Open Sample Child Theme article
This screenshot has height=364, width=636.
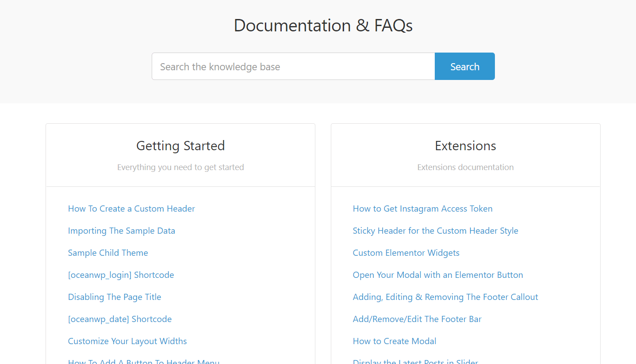(x=108, y=253)
